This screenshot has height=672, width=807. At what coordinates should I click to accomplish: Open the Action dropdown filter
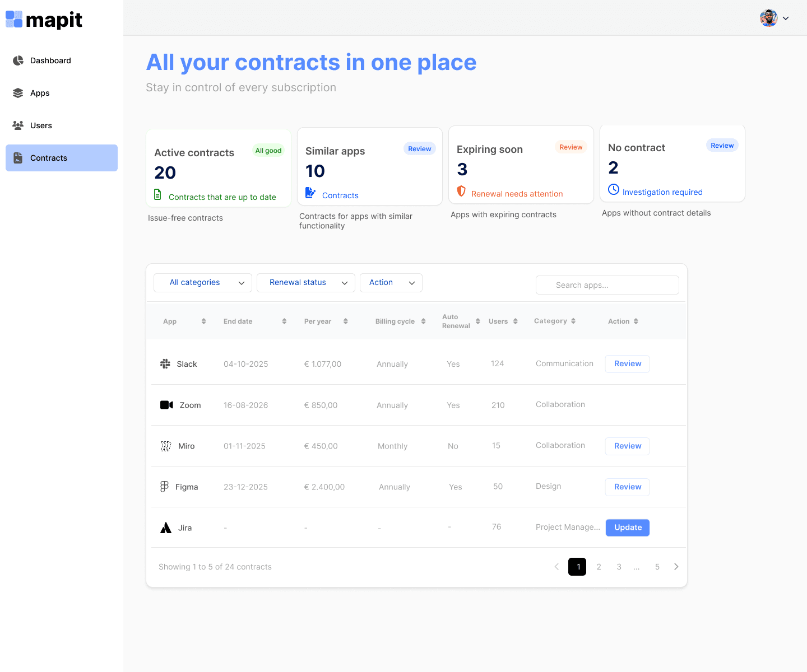[x=391, y=282]
